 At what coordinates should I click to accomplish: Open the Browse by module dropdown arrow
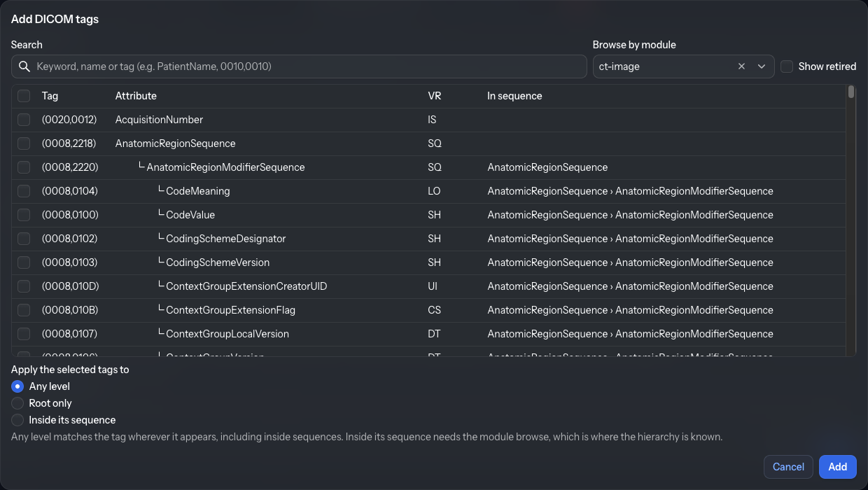(762, 66)
